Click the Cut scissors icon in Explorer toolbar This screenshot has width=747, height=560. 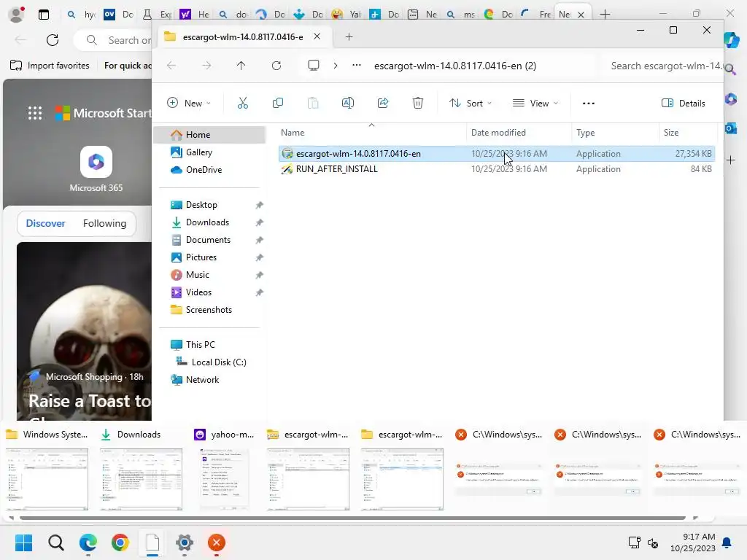point(242,103)
